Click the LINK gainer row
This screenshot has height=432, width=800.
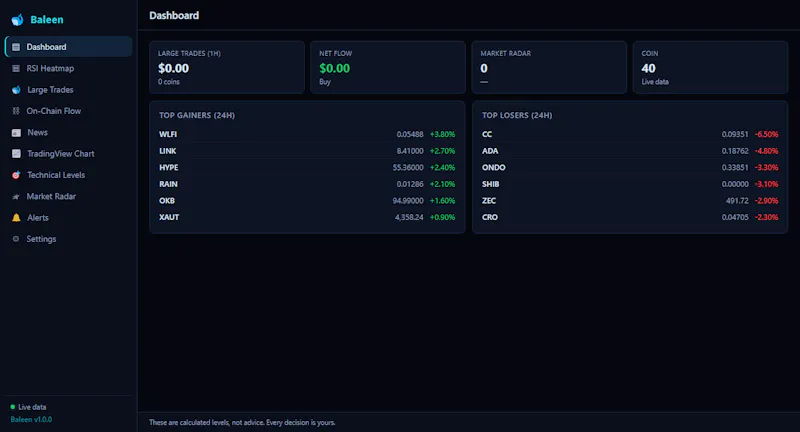pyautogui.click(x=307, y=151)
